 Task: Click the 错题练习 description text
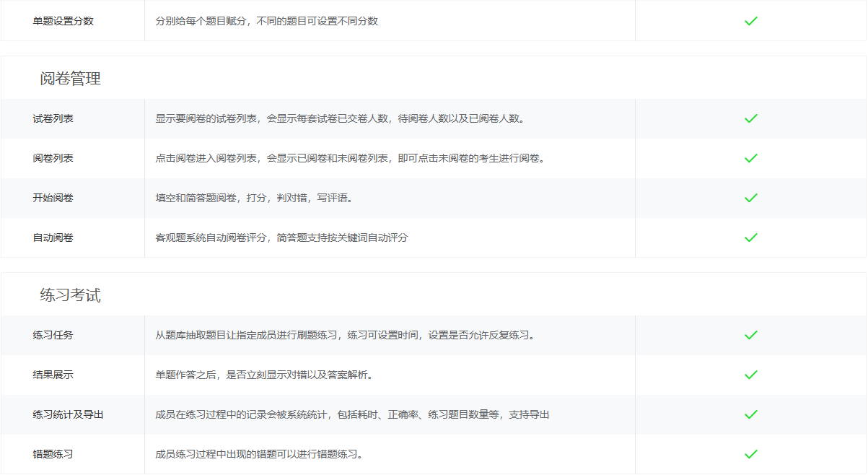click(260, 454)
